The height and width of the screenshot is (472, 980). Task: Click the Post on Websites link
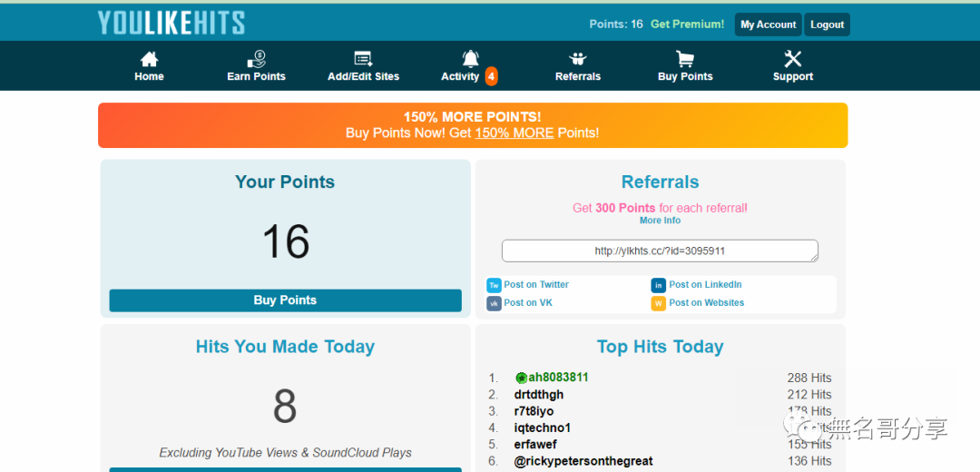point(706,302)
